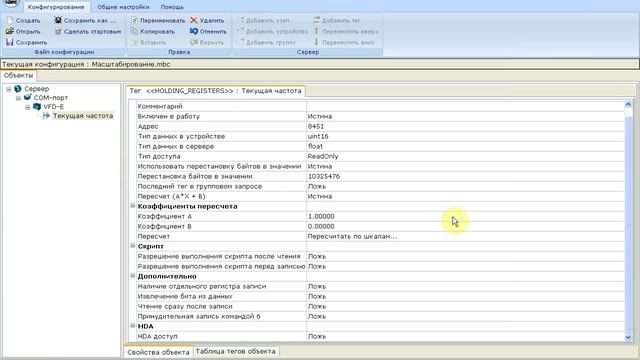Screen dimensions: 640x360
Task: Click the Сервер globe icon in tree
Action: (18, 89)
